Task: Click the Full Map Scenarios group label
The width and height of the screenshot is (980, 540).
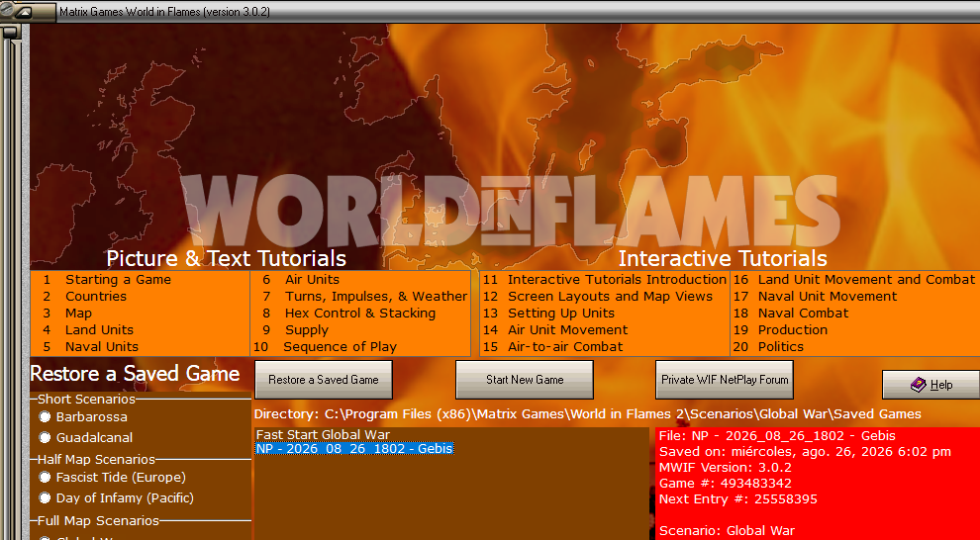Action: (98, 520)
